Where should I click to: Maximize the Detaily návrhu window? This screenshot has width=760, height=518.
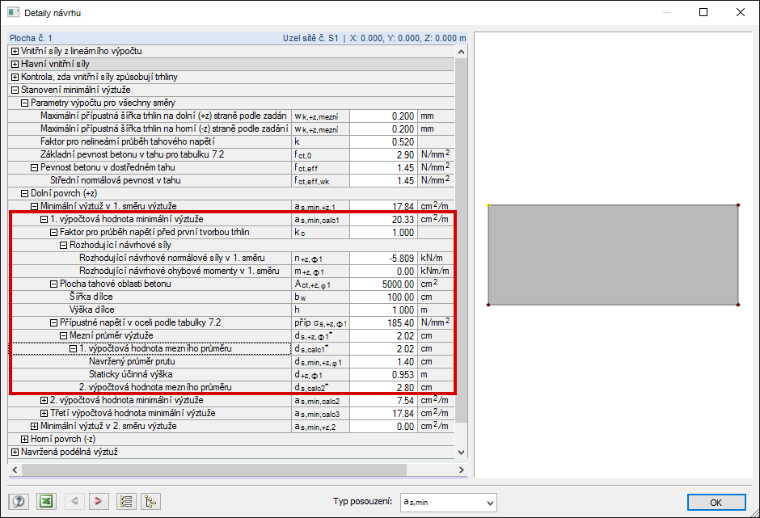tap(703, 12)
